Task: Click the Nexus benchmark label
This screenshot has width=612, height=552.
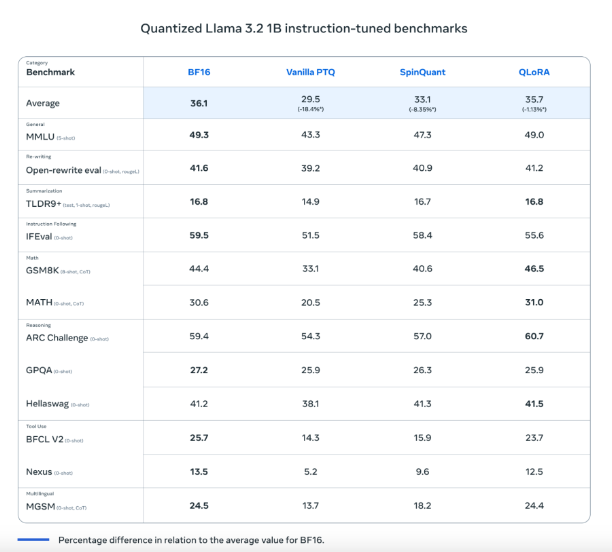Action: click(x=38, y=471)
